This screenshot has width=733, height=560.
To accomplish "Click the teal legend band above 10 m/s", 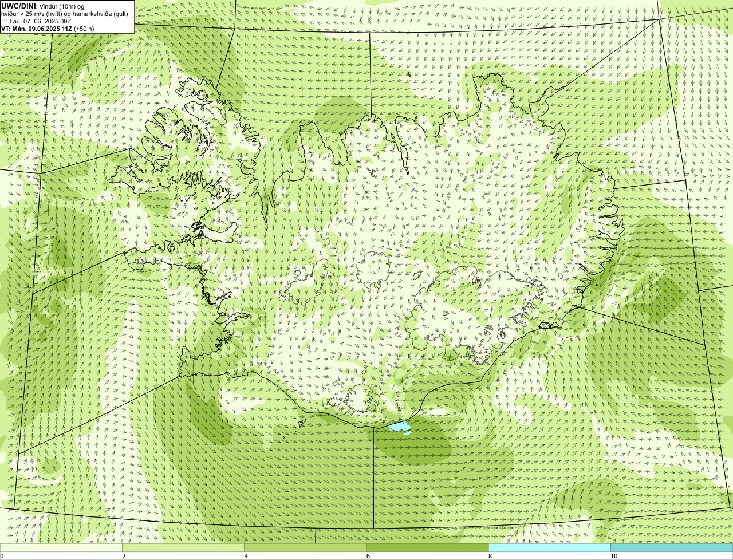I will point(672,547).
